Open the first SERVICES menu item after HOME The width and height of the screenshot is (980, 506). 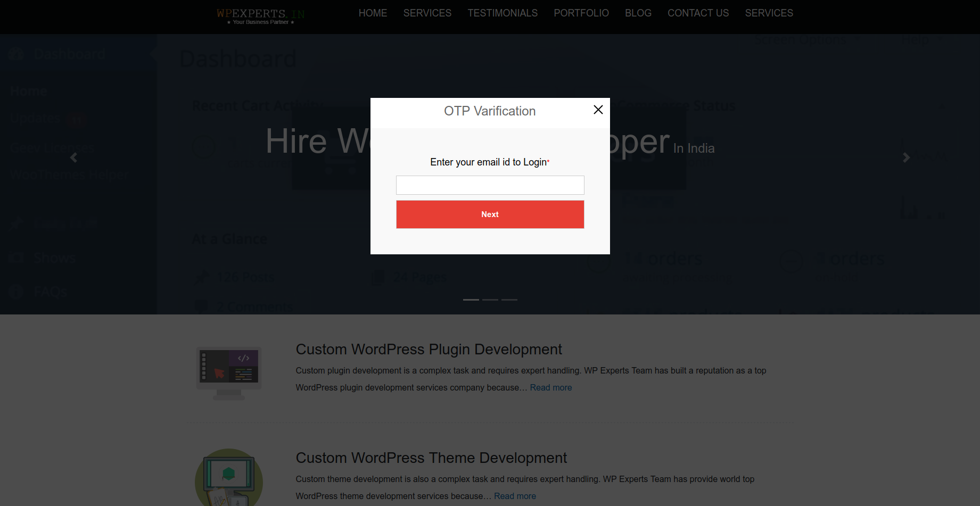point(427,13)
